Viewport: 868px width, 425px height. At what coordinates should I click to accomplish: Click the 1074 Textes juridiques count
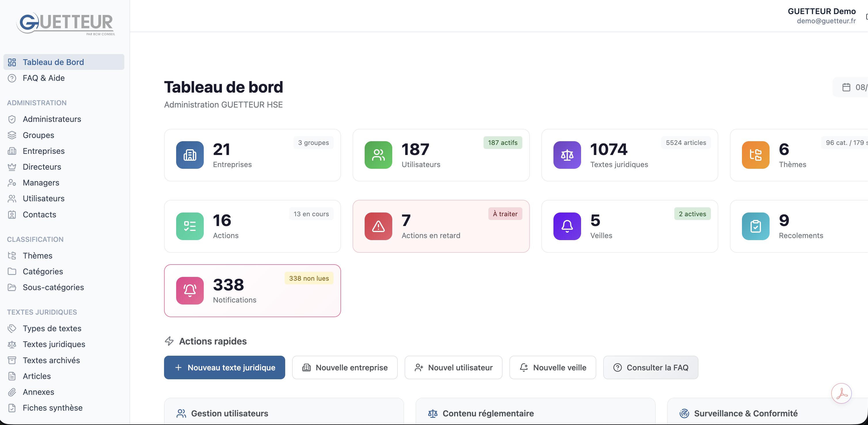pyautogui.click(x=608, y=150)
